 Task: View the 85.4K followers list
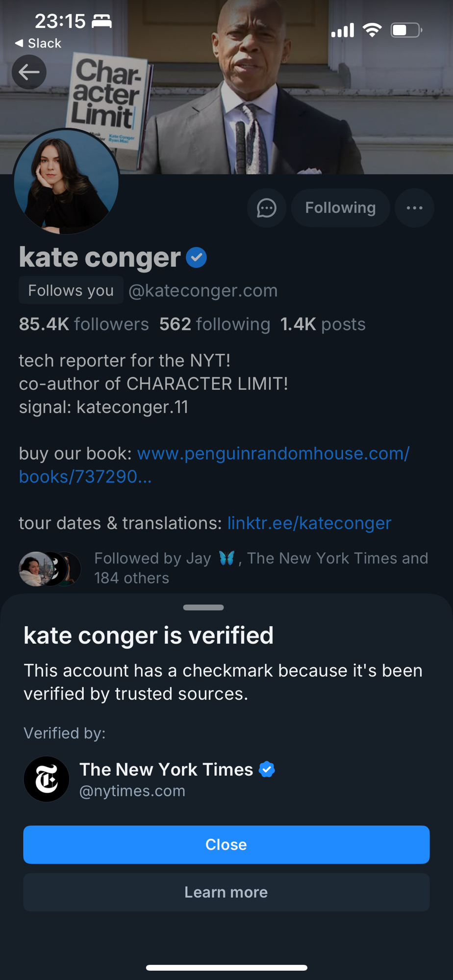coord(84,324)
